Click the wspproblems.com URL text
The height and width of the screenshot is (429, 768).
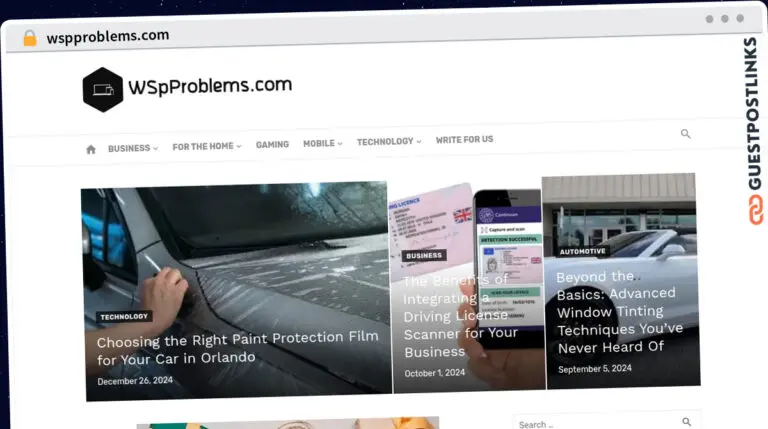[x=108, y=36]
